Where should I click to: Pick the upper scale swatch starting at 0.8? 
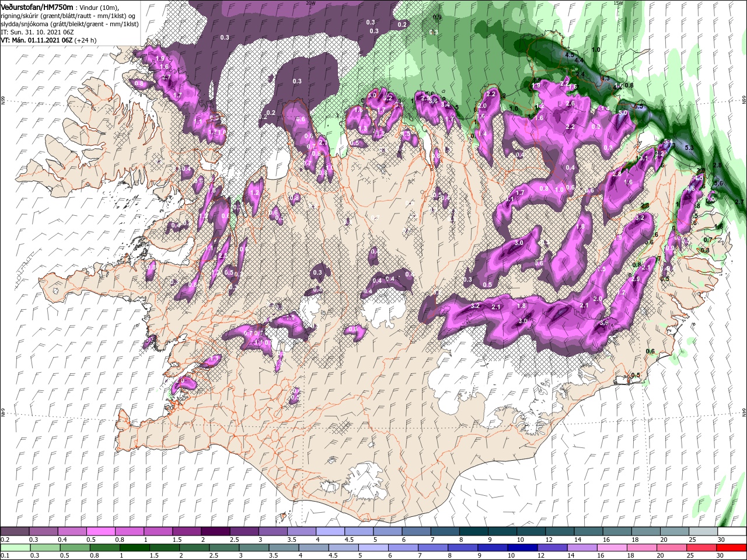[x=130, y=531]
